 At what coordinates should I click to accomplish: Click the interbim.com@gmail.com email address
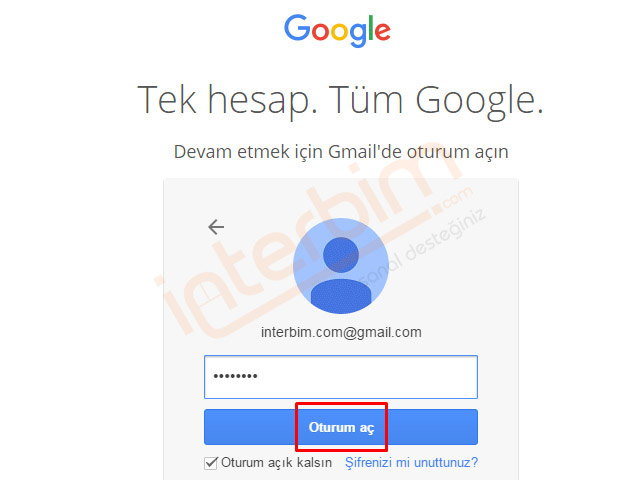341,332
